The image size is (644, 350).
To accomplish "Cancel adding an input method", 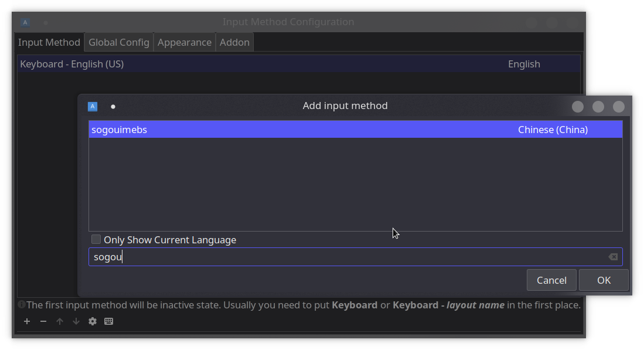I will pyautogui.click(x=551, y=280).
